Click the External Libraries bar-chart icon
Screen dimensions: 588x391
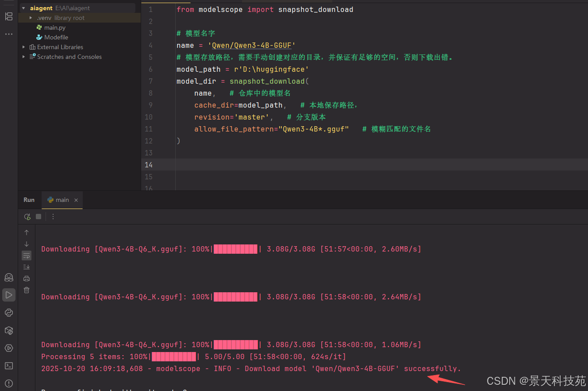tap(32, 47)
